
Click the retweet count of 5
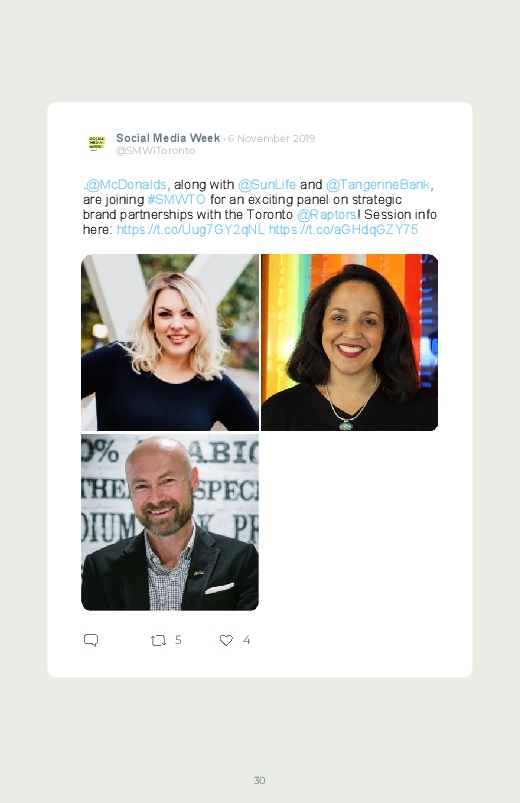pos(178,640)
